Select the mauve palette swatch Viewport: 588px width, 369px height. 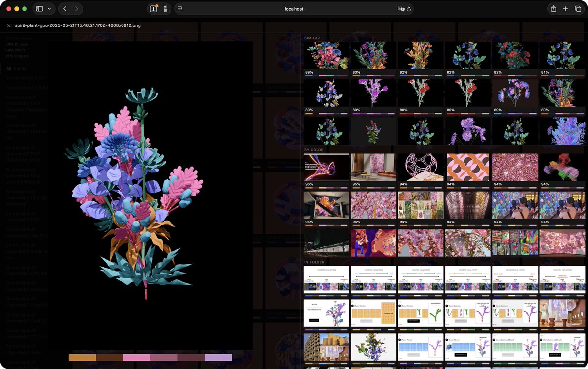coord(164,357)
